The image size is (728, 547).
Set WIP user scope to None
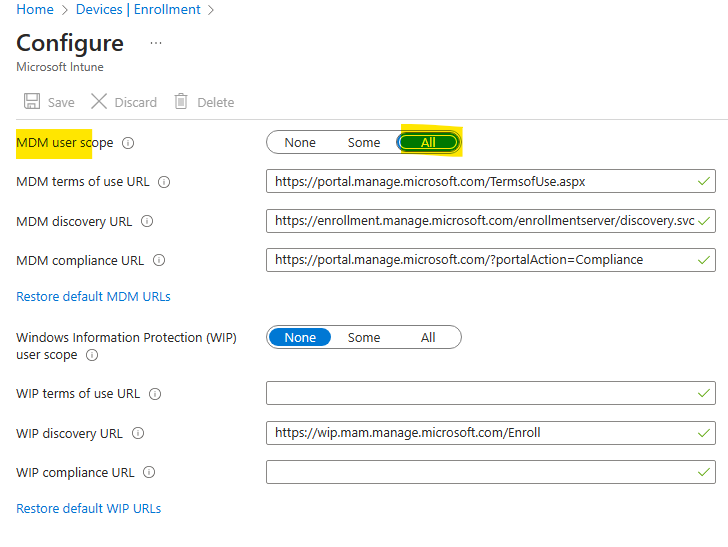[x=300, y=338]
